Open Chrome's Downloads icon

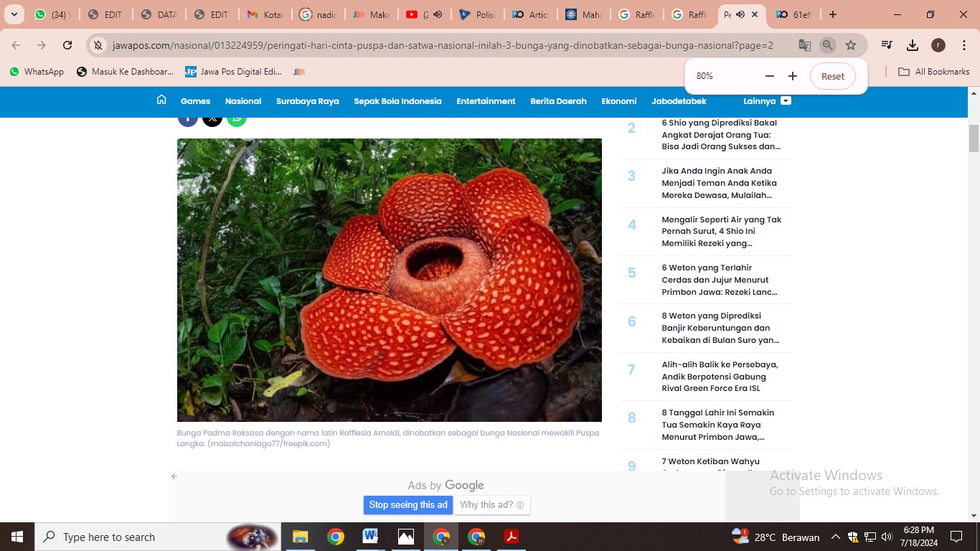coord(913,44)
